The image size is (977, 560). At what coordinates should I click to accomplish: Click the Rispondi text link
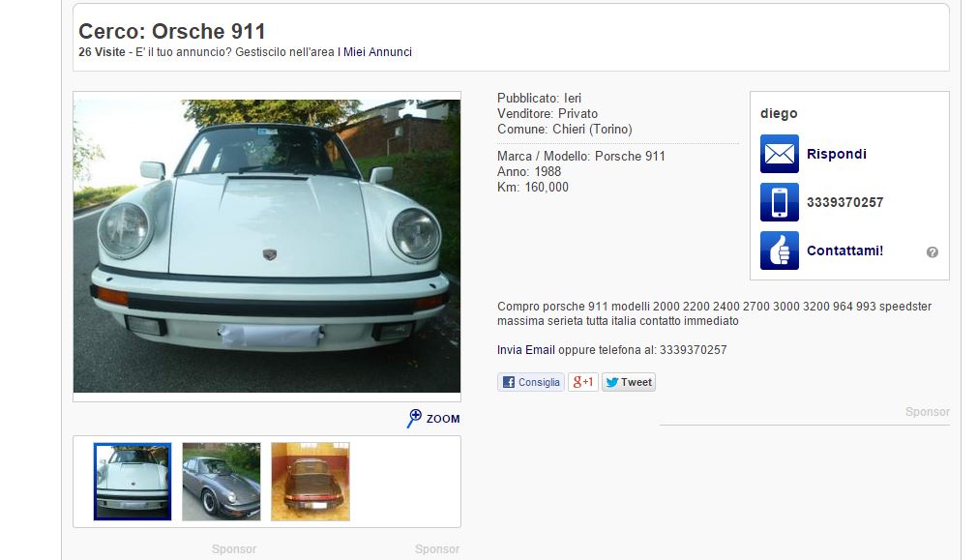pyautogui.click(x=836, y=154)
